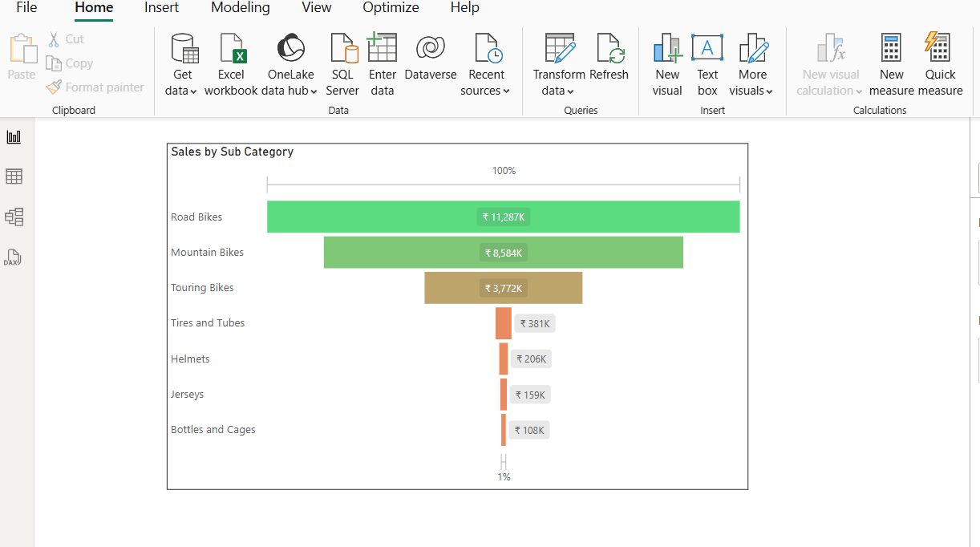Click the Sales by Sub Category title

point(232,152)
